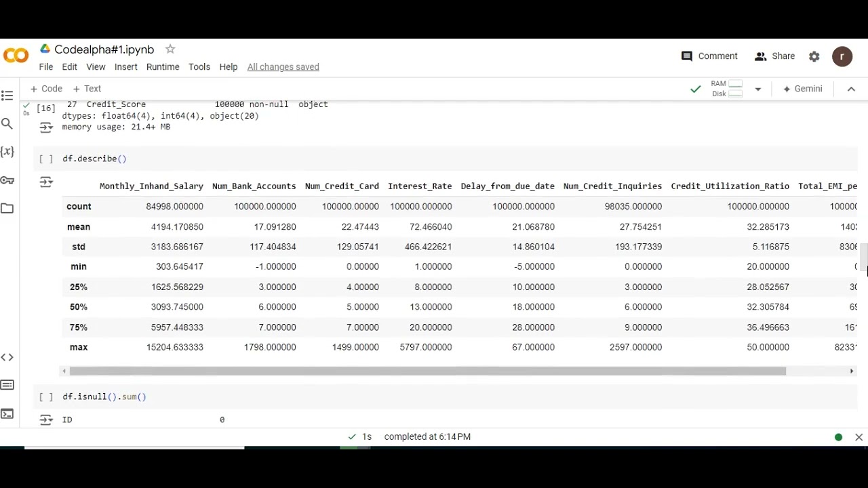Click the Num_Bank_Accounts column header
The height and width of the screenshot is (488, 868).
[x=254, y=186]
